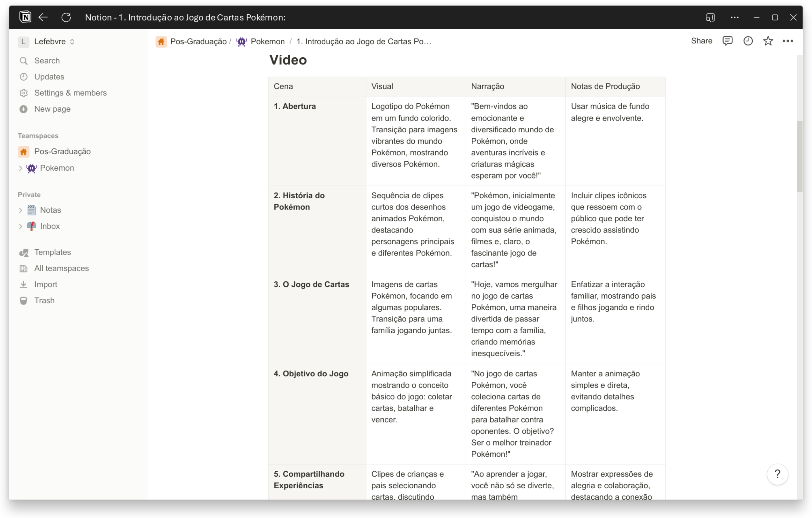Click the 1. Abertura cell

tap(317, 141)
